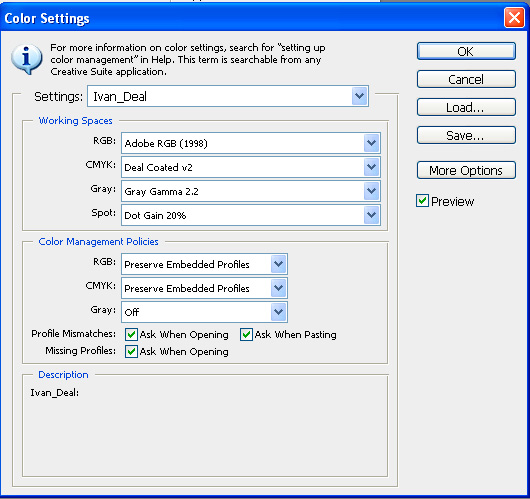Image resolution: width=530 pixels, height=499 pixels.
Task: Open Spot Dot Gain 20% dropdown
Action: click(251, 215)
